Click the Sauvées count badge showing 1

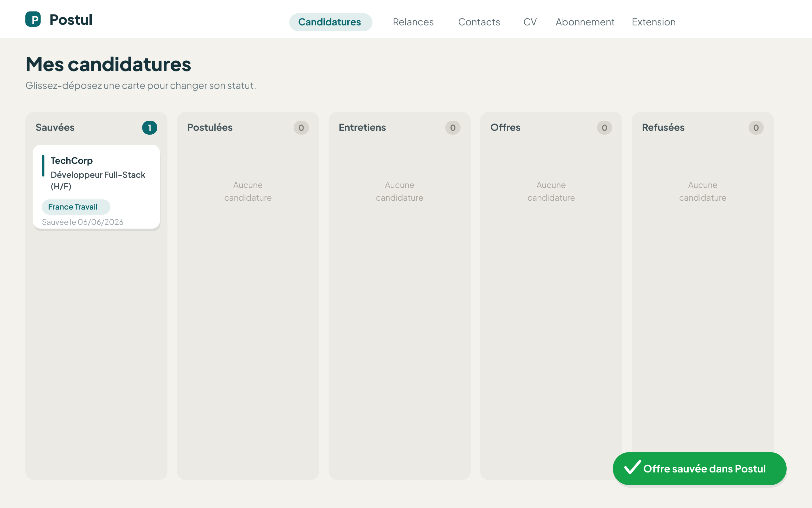click(150, 128)
